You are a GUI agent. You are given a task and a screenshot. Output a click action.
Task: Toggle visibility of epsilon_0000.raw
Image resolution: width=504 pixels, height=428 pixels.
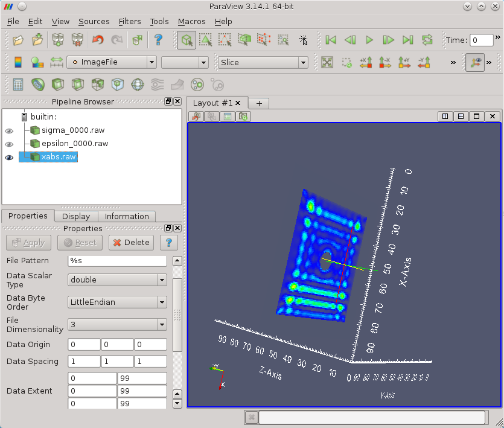pos(9,144)
